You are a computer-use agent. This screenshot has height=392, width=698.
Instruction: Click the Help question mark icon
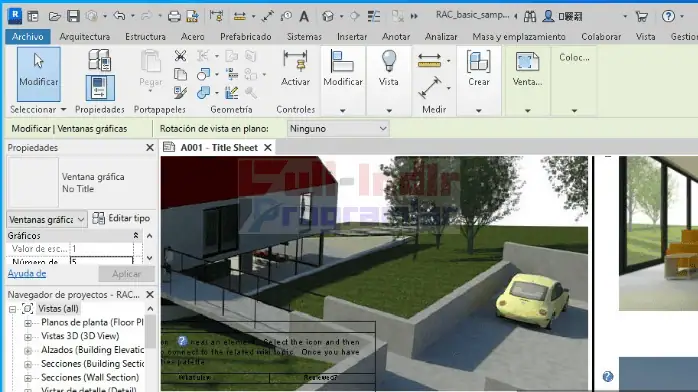click(668, 16)
